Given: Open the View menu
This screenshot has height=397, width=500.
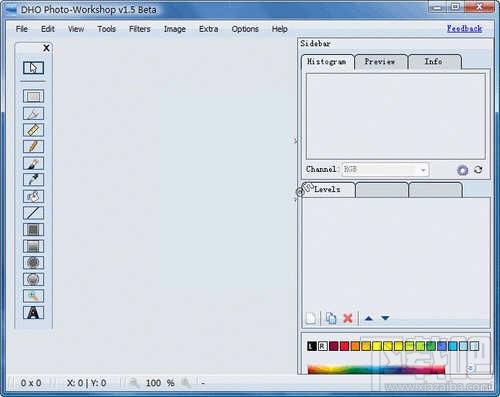Looking at the screenshot, I should pyautogui.click(x=76, y=29).
